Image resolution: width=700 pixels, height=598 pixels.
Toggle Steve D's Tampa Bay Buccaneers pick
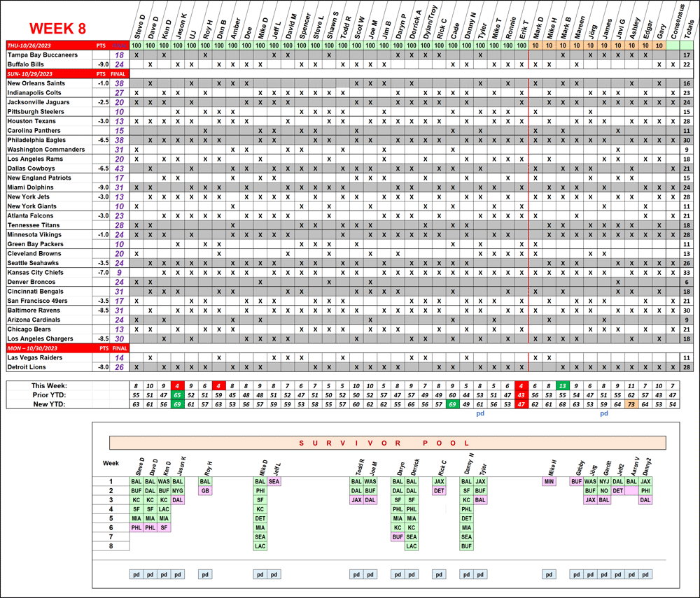click(136, 55)
